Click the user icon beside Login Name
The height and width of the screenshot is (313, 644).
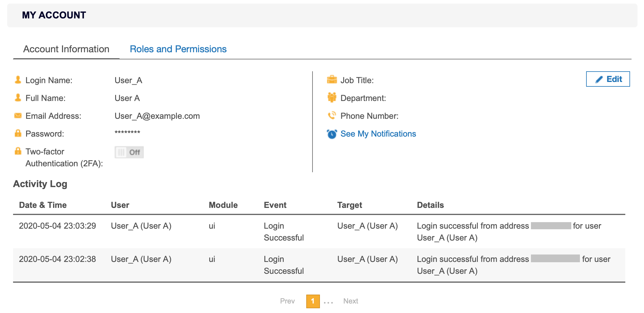pyautogui.click(x=18, y=79)
